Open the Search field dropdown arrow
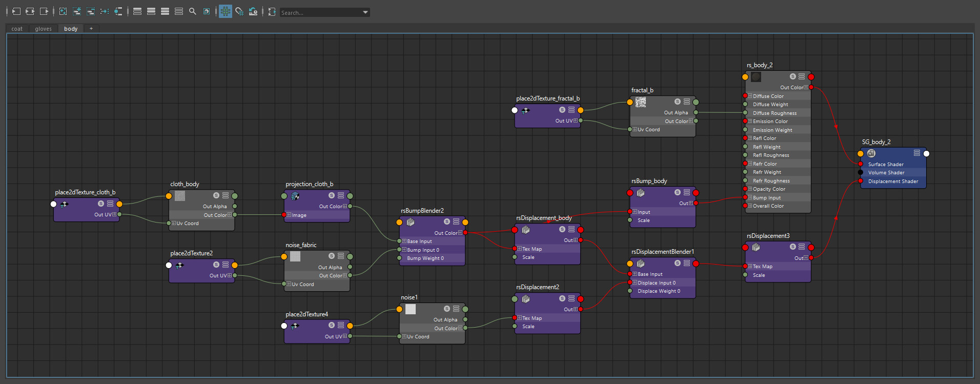This screenshot has height=384, width=980. 365,12
